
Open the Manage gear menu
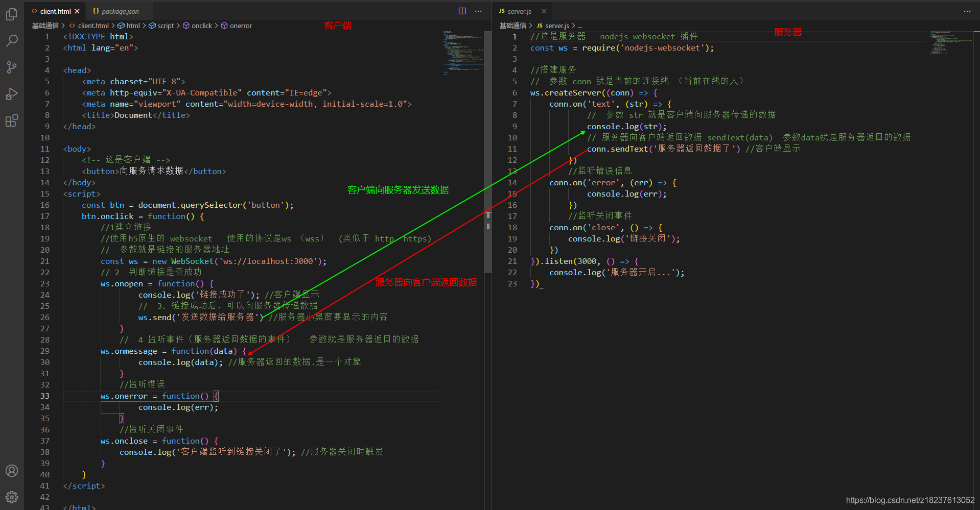tap(12, 497)
